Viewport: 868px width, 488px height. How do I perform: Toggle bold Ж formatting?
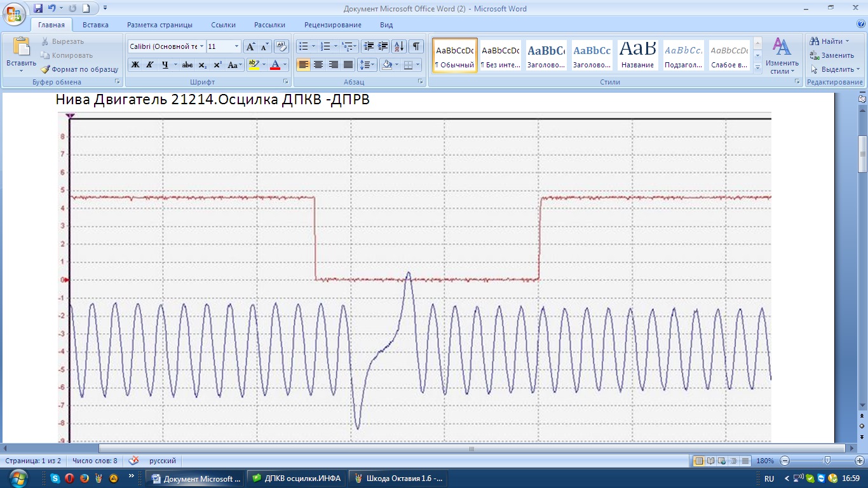135,65
